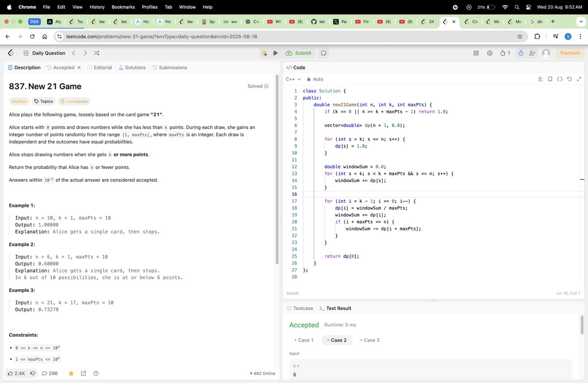Image resolution: width=588 pixels, height=383 pixels.
Task: Switch to the Test Result tab
Action: pyautogui.click(x=335, y=308)
